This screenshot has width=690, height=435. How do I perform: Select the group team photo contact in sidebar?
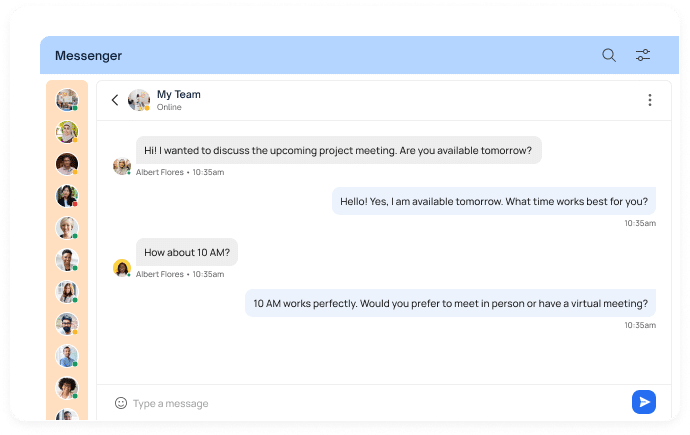point(67,100)
